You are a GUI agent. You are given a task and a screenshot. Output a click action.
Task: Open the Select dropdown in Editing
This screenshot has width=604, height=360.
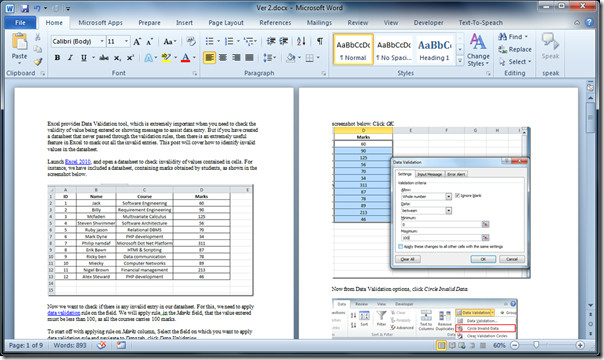(x=515, y=62)
